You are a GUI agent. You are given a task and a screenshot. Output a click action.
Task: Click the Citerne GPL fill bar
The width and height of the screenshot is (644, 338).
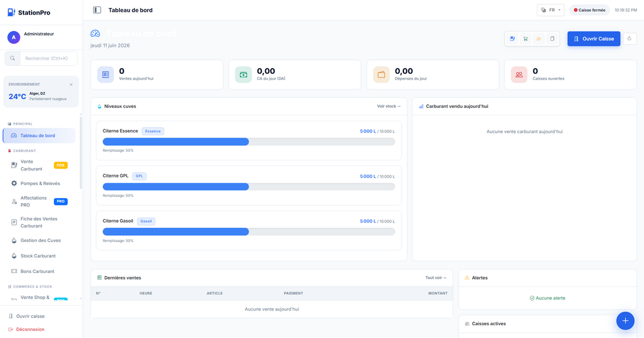pyautogui.click(x=249, y=187)
